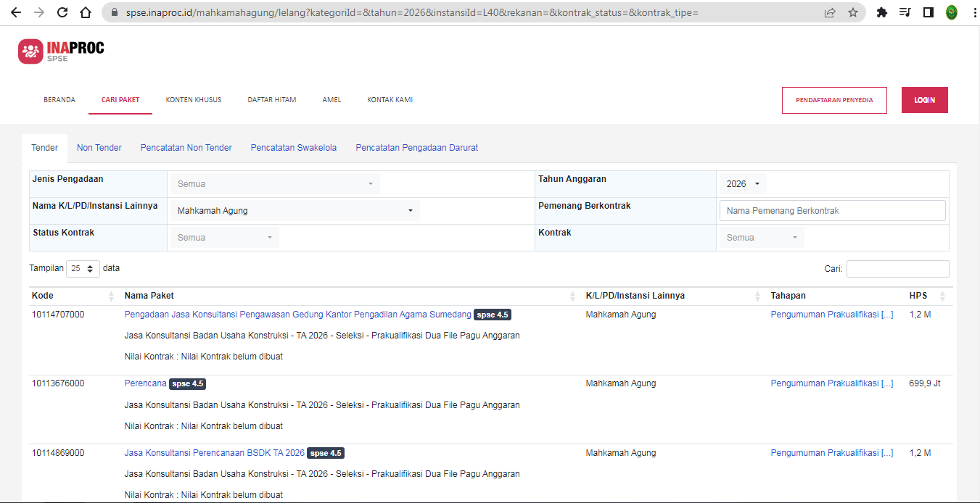This screenshot has height=503, width=980.
Task: Open the Tampilan 25 entries selector
Action: point(83,268)
